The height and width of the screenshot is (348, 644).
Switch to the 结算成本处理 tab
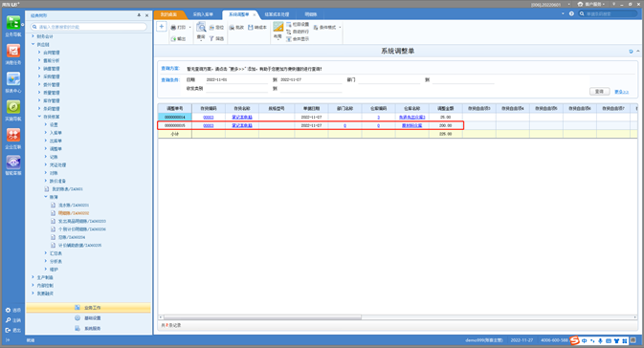click(277, 14)
